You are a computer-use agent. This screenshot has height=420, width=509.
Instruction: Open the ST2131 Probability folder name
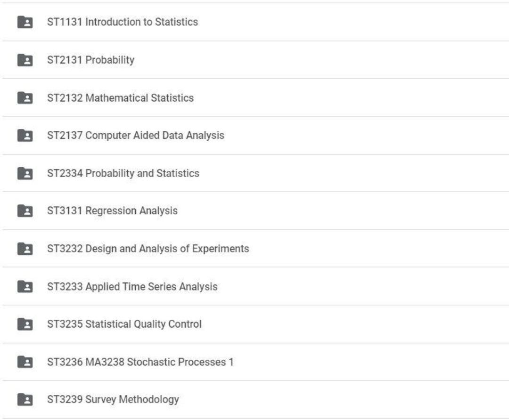point(90,60)
